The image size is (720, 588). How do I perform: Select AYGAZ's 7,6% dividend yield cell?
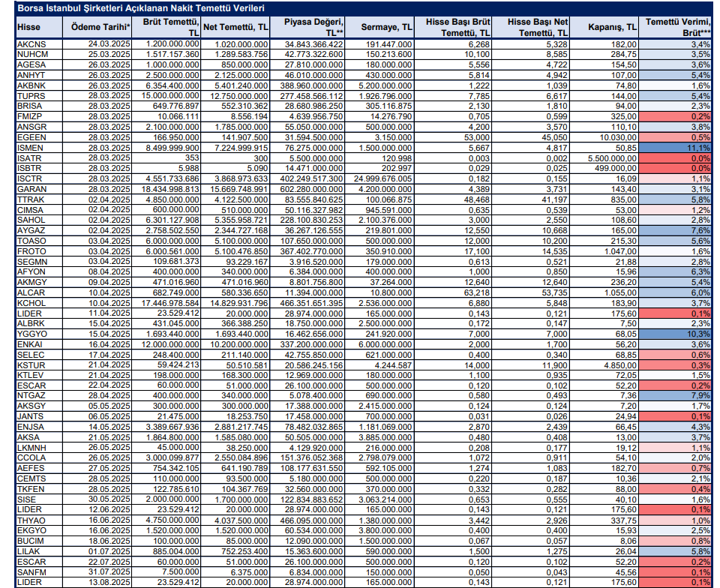675,230
